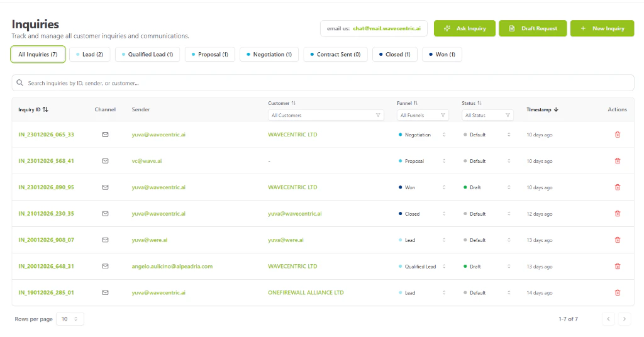This screenshot has height=337, width=644.
Task: Delete inquiry IN_20012026_648_31 with trash icon
Action: [618, 266]
